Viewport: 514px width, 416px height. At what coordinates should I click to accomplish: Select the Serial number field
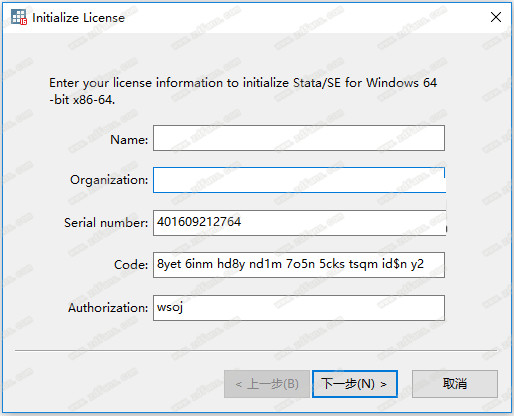[x=299, y=223]
